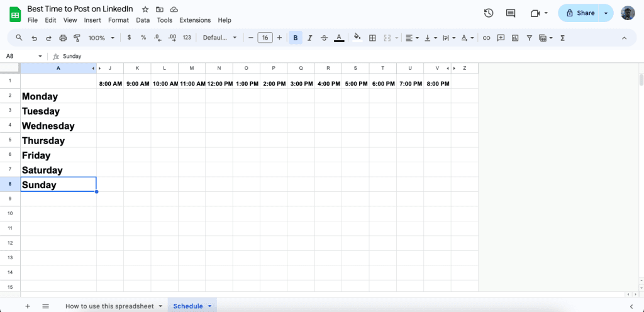Open the comments history icon

(511, 13)
